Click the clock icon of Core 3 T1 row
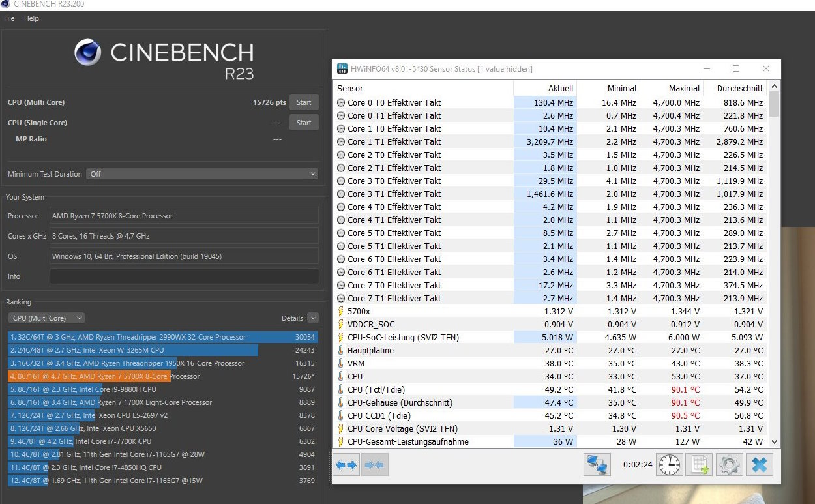 point(341,194)
